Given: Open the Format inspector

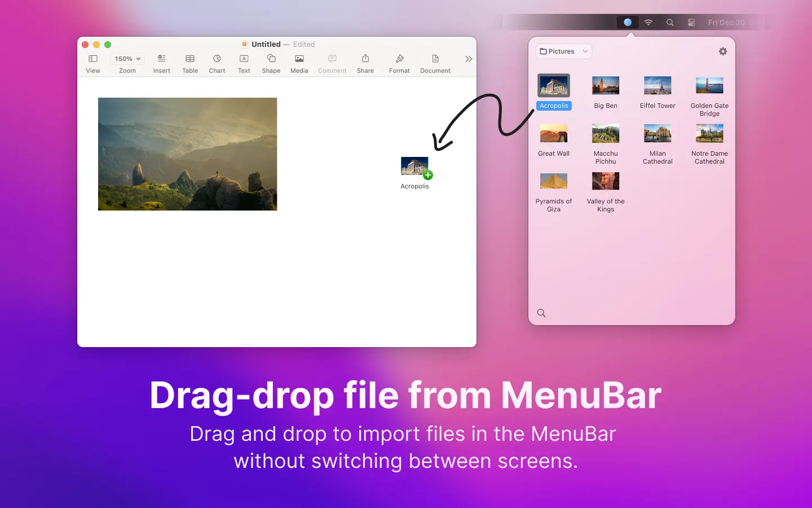Looking at the screenshot, I should point(399,59).
